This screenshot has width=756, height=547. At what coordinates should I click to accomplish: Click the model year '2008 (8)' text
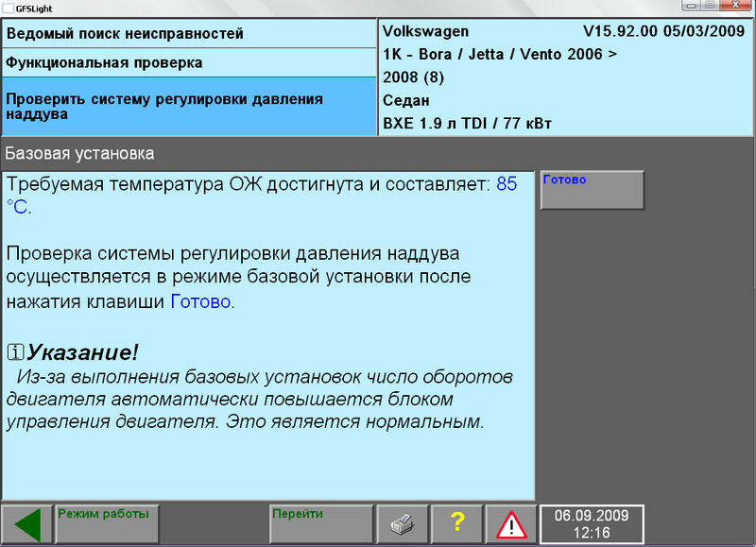(414, 77)
